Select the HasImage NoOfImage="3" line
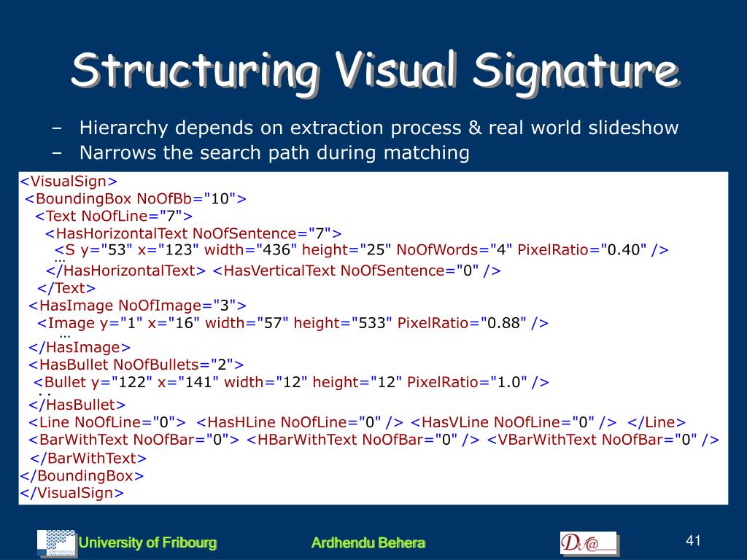 click(x=138, y=306)
